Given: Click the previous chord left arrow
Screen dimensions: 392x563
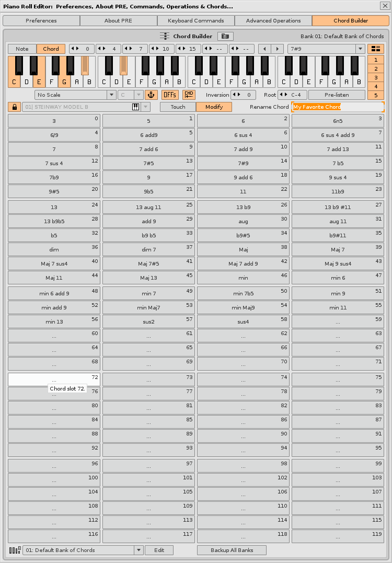Looking at the screenshot, I should coord(264,49).
